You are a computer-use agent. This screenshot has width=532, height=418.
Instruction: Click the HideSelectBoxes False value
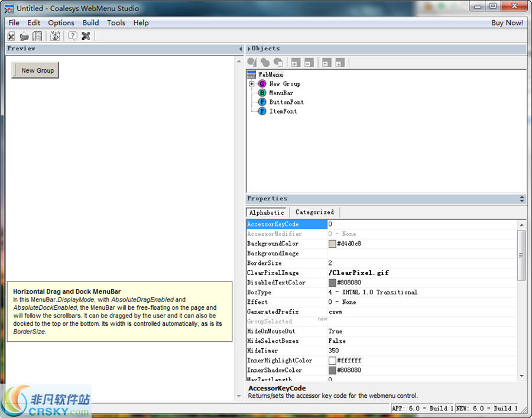tap(337, 341)
